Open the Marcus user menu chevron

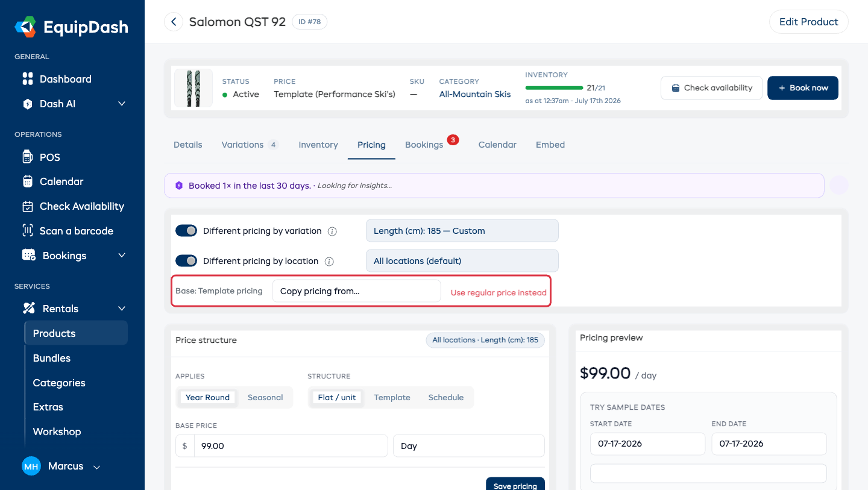[96, 466]
